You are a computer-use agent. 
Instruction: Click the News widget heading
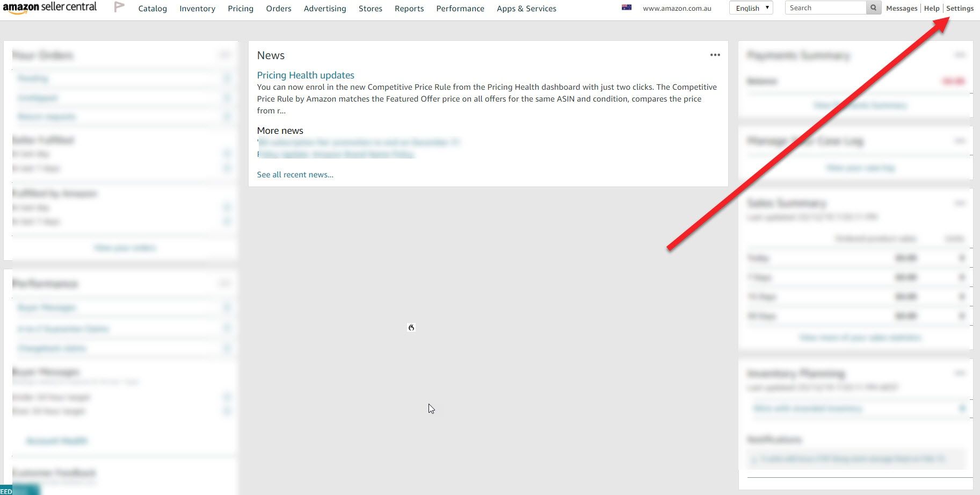pos(271,55)
